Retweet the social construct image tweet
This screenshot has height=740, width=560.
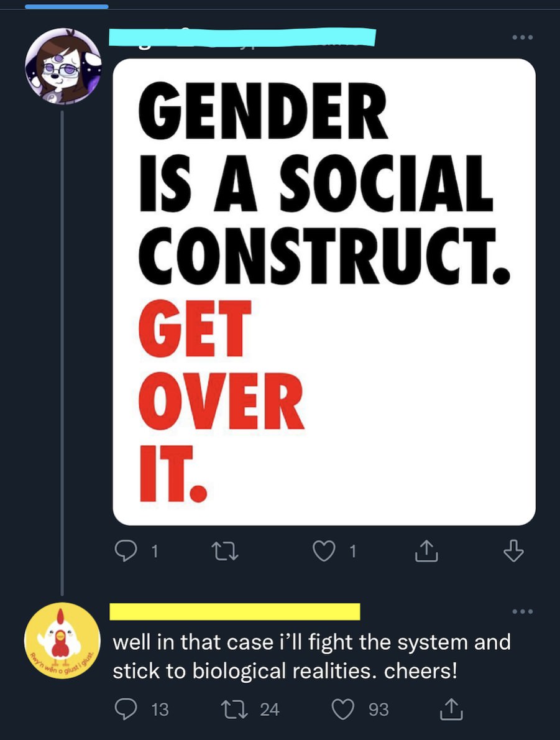225,550
